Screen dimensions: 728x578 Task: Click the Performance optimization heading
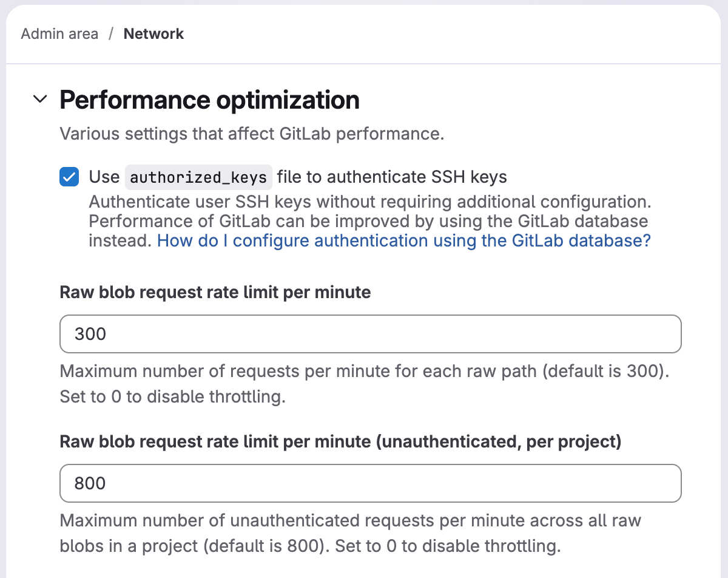[209, 100]
